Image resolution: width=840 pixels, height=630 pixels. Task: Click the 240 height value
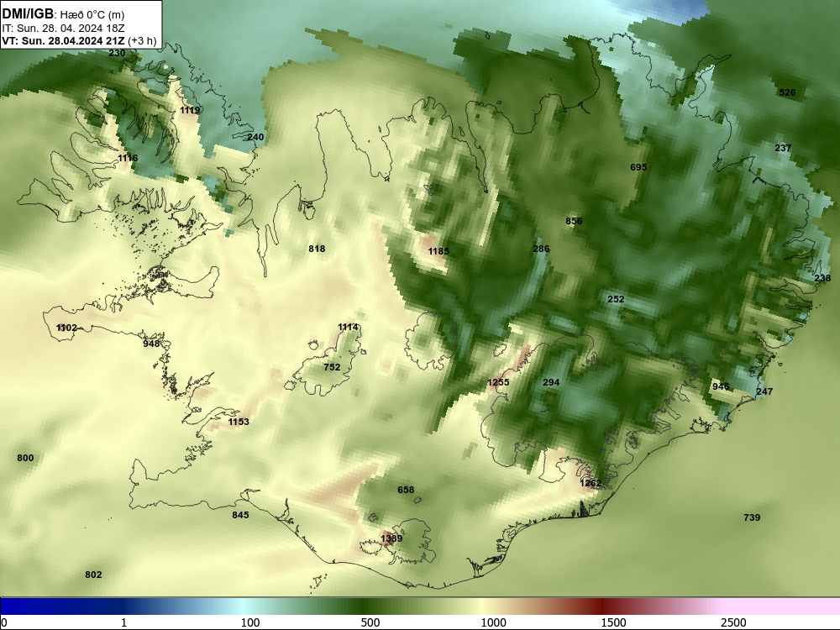pyautogui.click(x=255, y=137)
